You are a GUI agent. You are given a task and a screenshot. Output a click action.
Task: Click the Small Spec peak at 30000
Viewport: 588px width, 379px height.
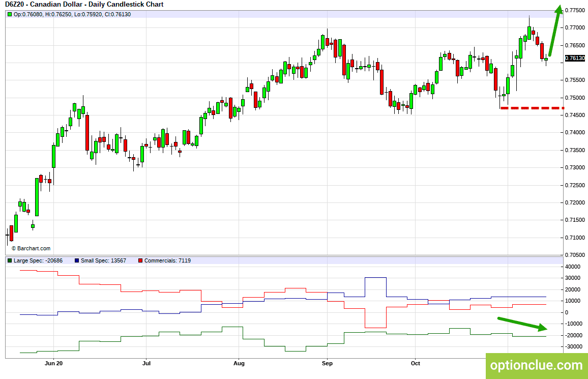(x=375, y=278)
